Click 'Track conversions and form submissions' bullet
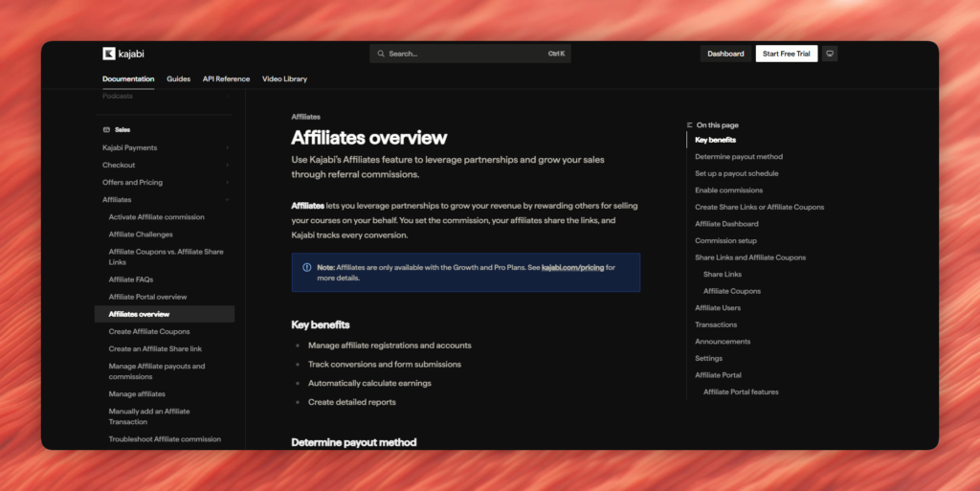980x491 pixels. click(385, 365)
